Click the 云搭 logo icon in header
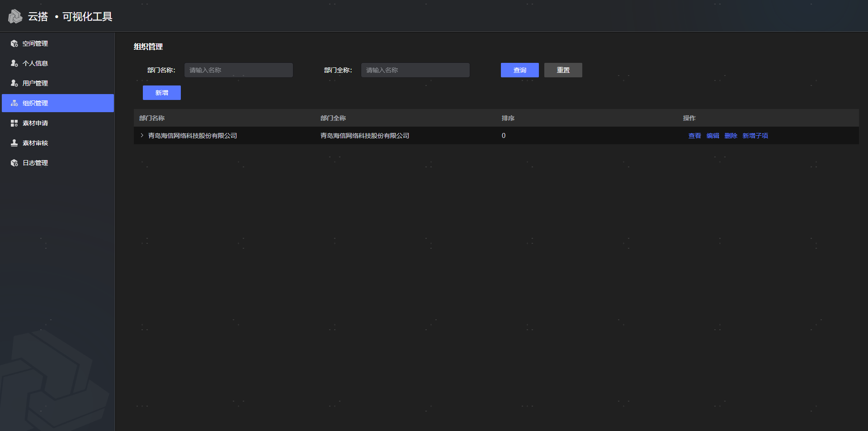 click(x=15, y=16)
